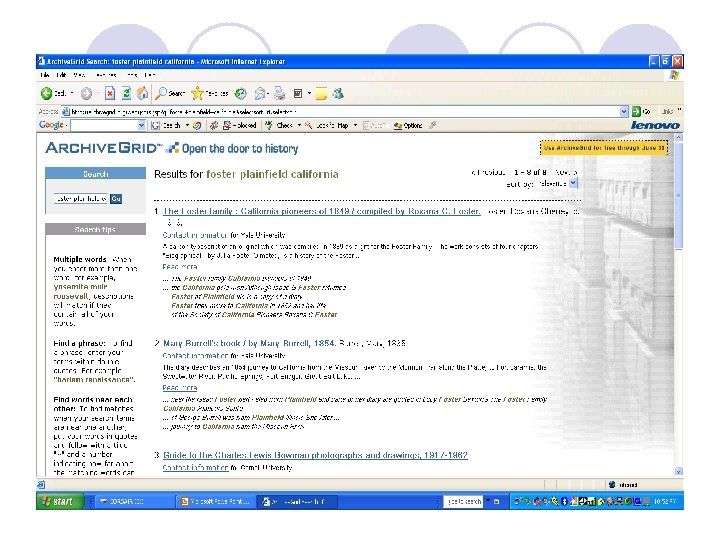Click the IE Back arrow button

46,94
